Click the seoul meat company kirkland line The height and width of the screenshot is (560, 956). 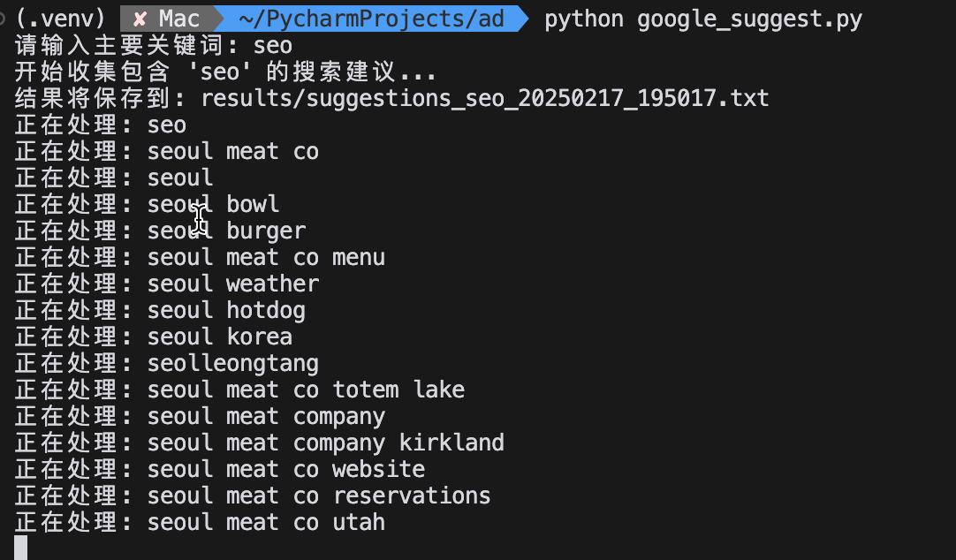(x=259, y=443)
